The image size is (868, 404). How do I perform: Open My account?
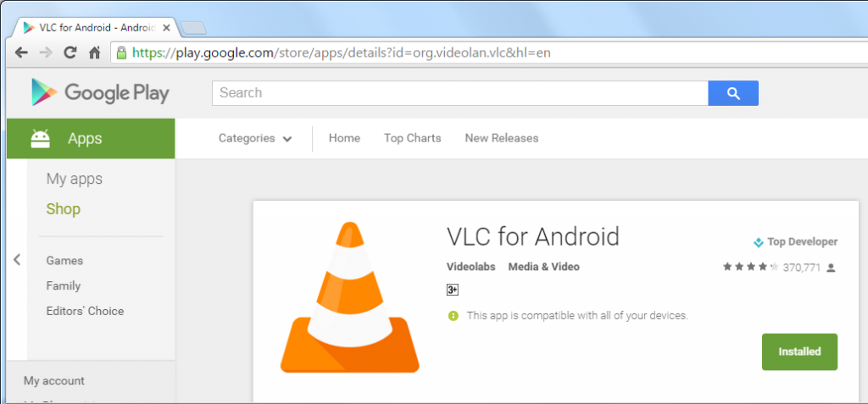pos(54,381)
